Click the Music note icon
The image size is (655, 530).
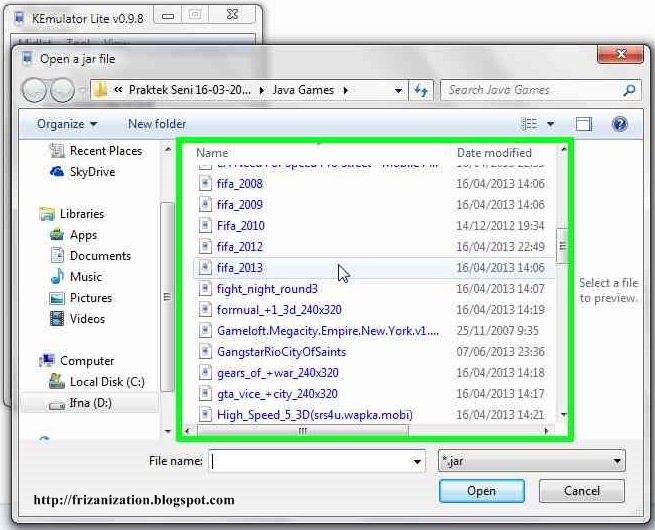[57, 276]
